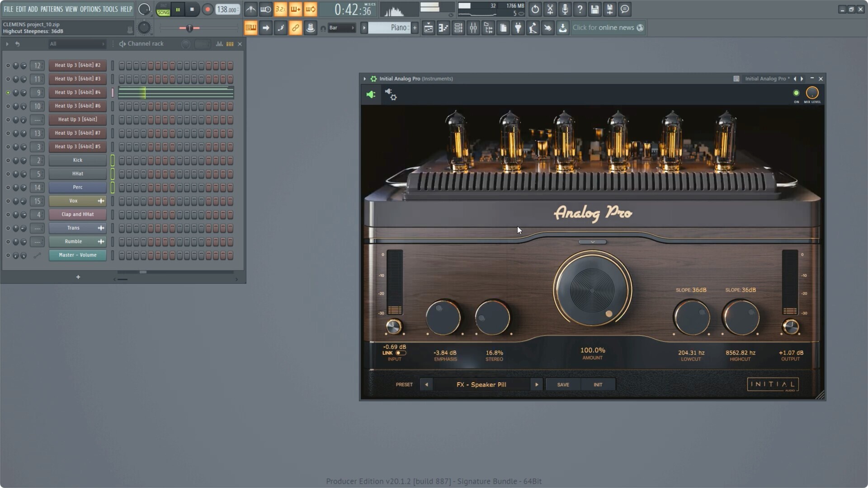
Task: Click the large AMOUNT knob
Action: [592, 289]
